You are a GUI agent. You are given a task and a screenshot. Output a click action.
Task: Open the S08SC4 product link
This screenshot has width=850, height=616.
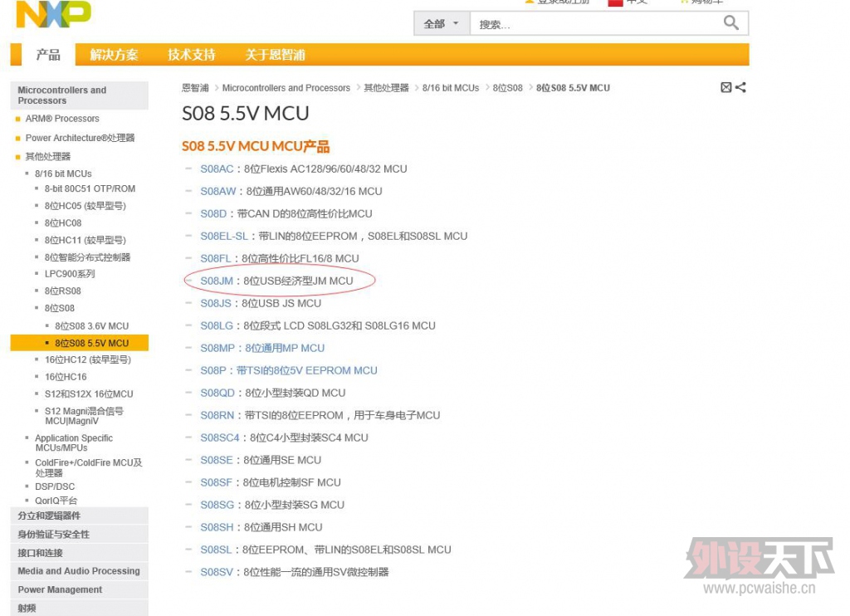click(x=219, y=438)
